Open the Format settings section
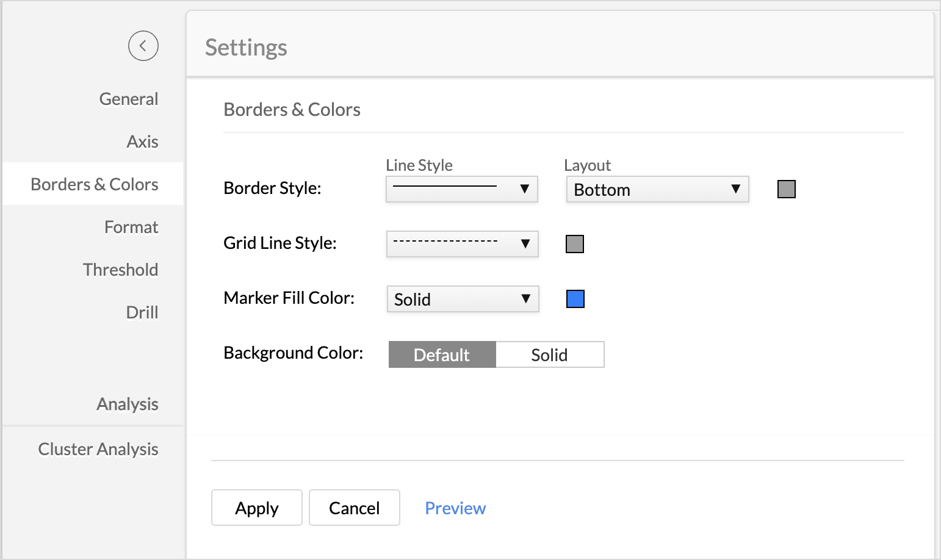Screen dimensions: 941x560 click(x=131, y=227)
